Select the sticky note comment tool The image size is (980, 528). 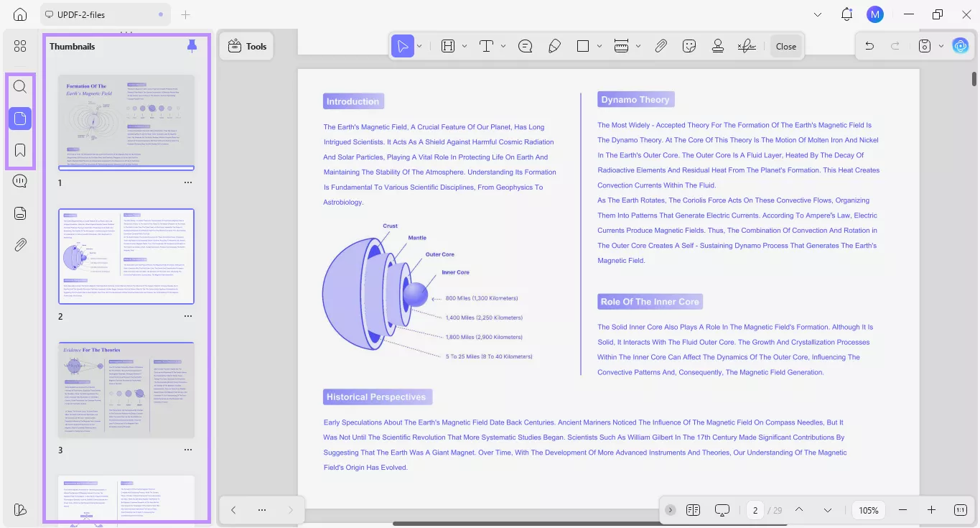click(525, 46)
